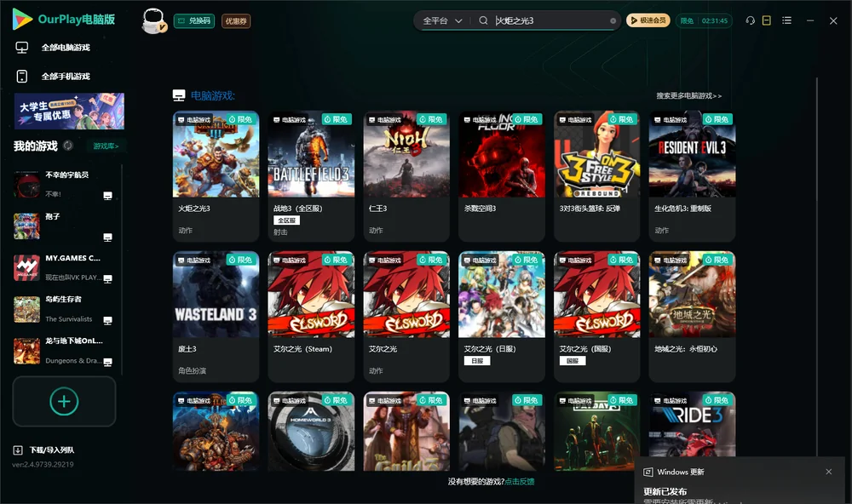Click the OurPlay logo
Image resolution: width=852 pixels, height=504 pixels.
coord(64,20)
